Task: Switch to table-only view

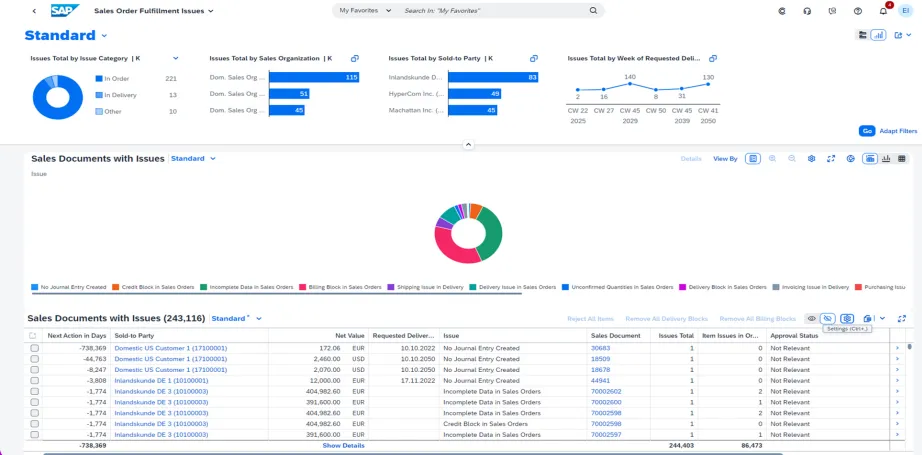Action: (901, 159)
